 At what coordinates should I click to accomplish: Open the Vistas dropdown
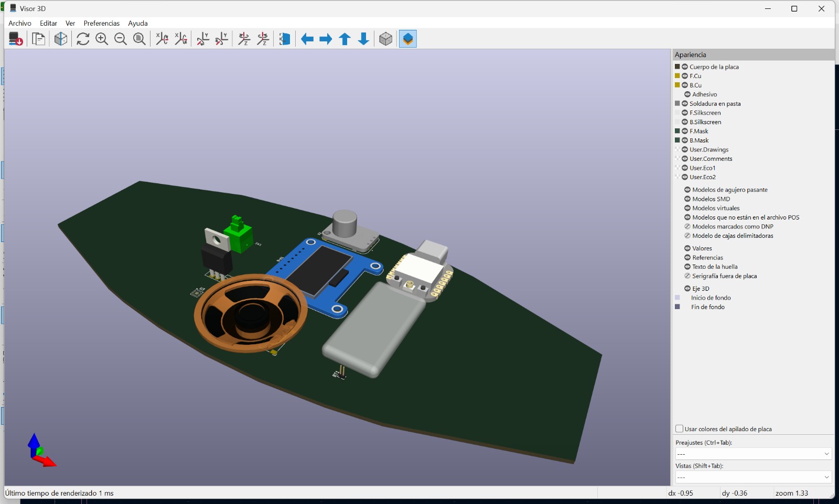pyautogui.click(x=753, y=477)
